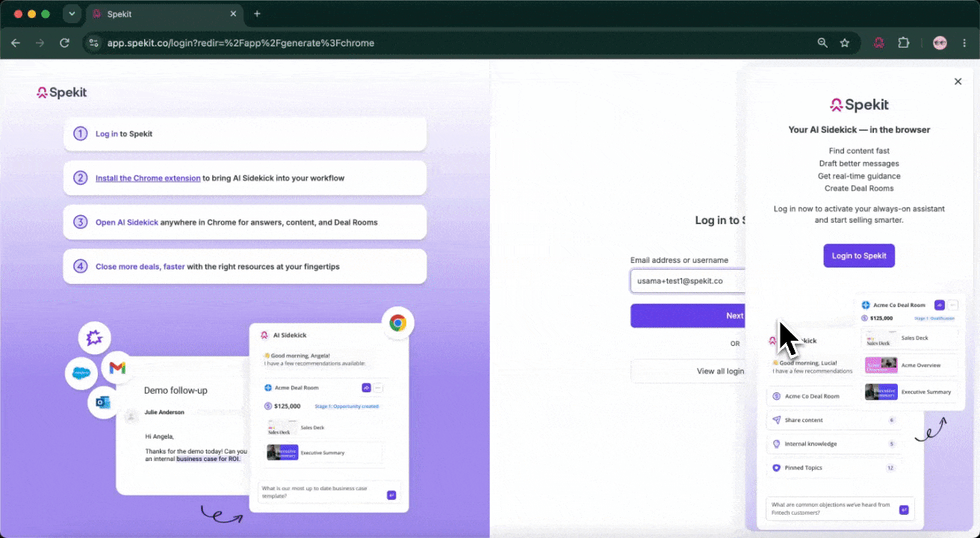
Task: Click the 'Internal knowledge' row in popup
Action: [x=834, y=444]
